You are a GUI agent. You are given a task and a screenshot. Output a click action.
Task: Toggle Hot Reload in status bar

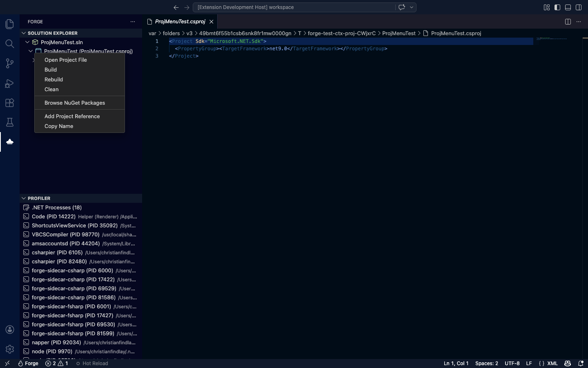(x=92, y=363)
